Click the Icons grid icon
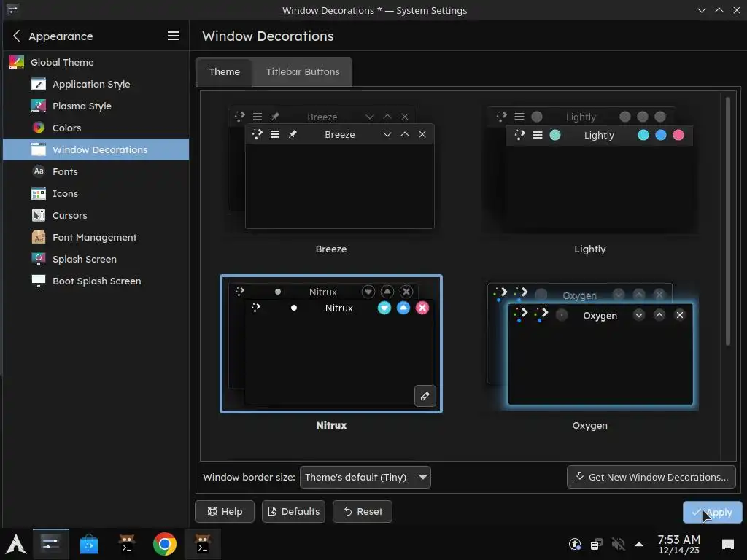This screenshot has width=747, height=560. pos(39,193)
